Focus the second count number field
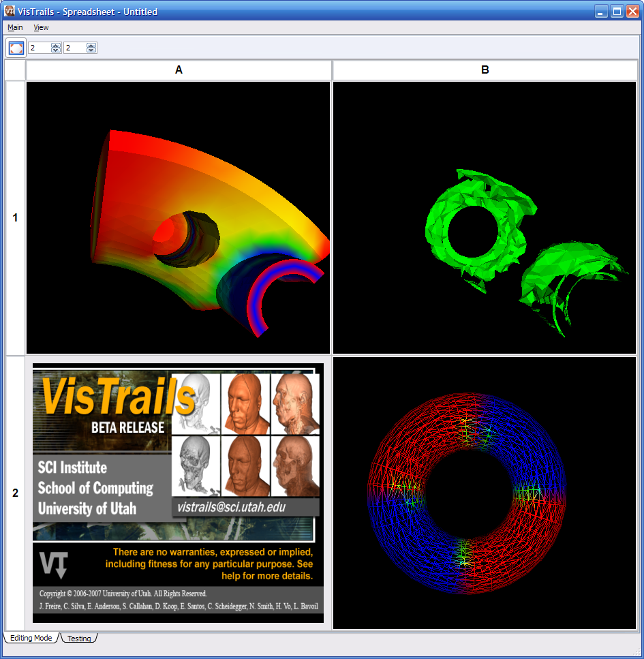 tap(75, 48)
